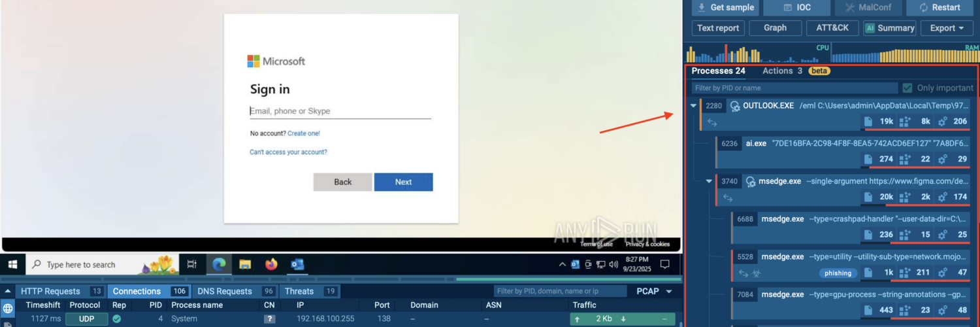Click the Can't access your account? link

pyautogui.click(x=288, y=152)
